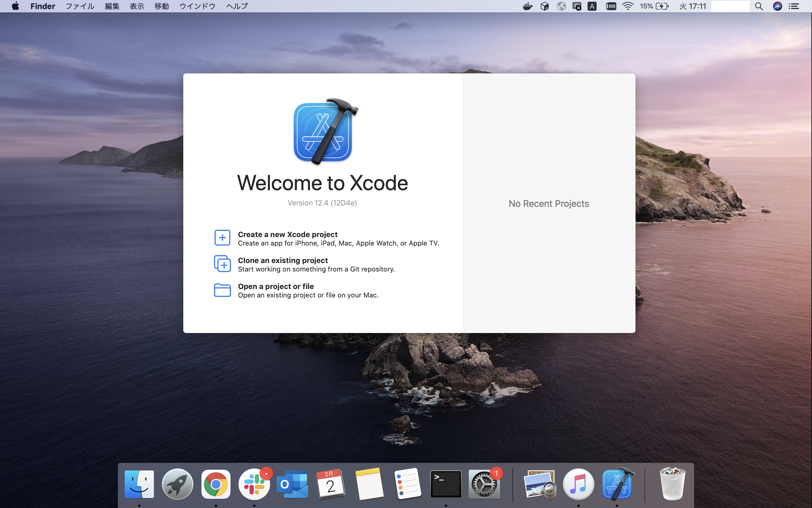Open the ウインドウ menu
The height and width of the screenshot is (508, 812).
pyautogui.click(x=197, y=6)
